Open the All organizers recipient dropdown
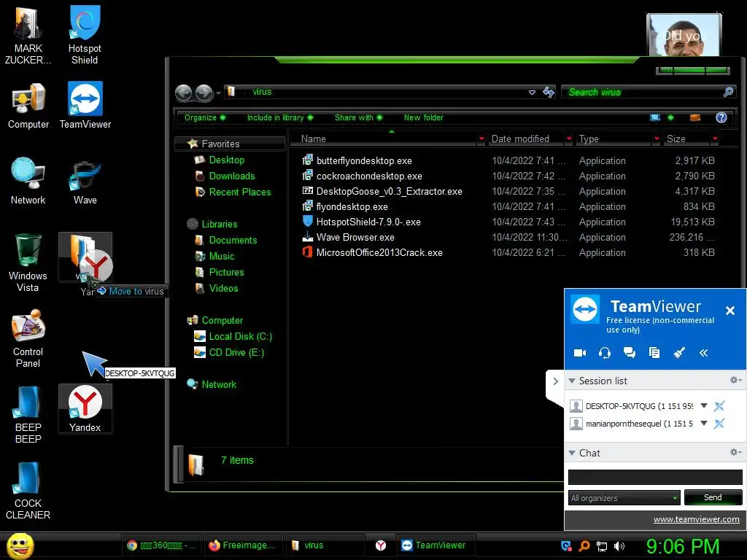Viewport: 747px width, 560px height. pos(624,497)
